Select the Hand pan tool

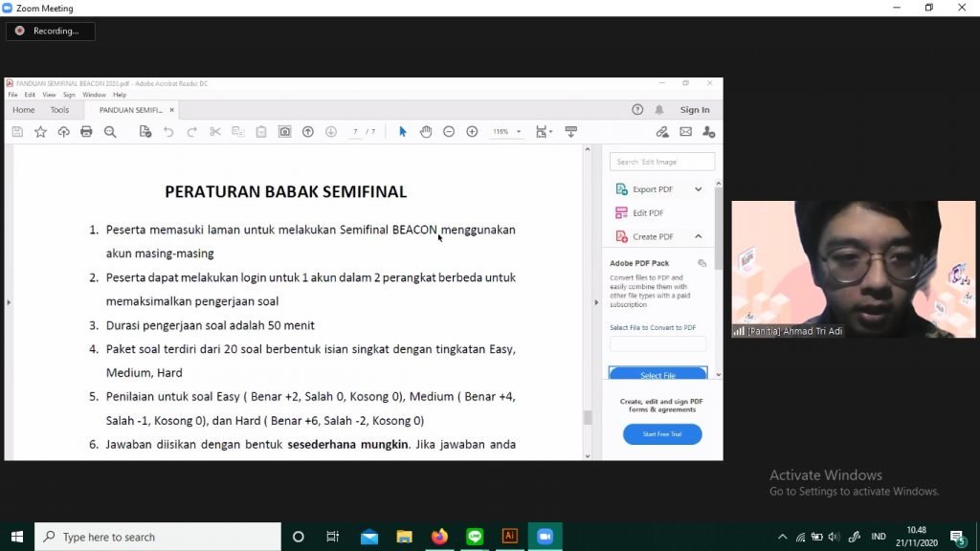pyautogui.click(x=426, y=132)
